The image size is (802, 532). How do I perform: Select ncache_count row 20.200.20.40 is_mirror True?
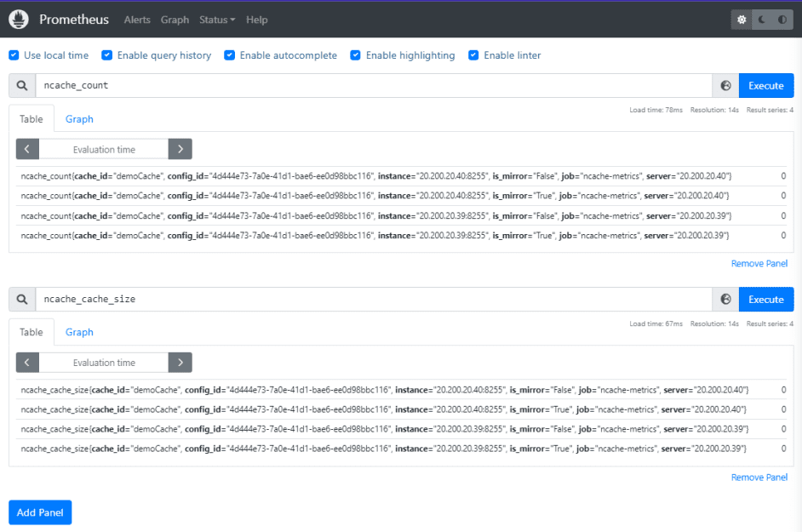click(402, 196)
